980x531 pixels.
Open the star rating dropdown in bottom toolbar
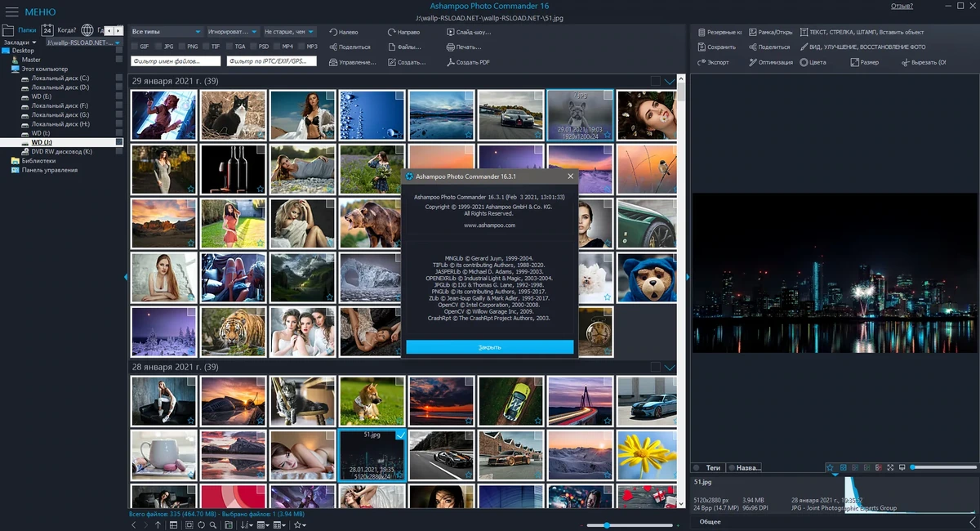tap(300, 525)
